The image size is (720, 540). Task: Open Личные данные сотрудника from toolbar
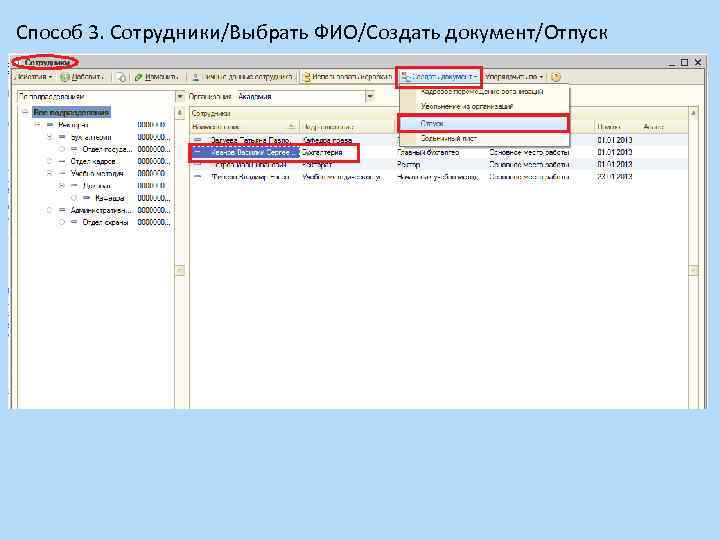242,77
